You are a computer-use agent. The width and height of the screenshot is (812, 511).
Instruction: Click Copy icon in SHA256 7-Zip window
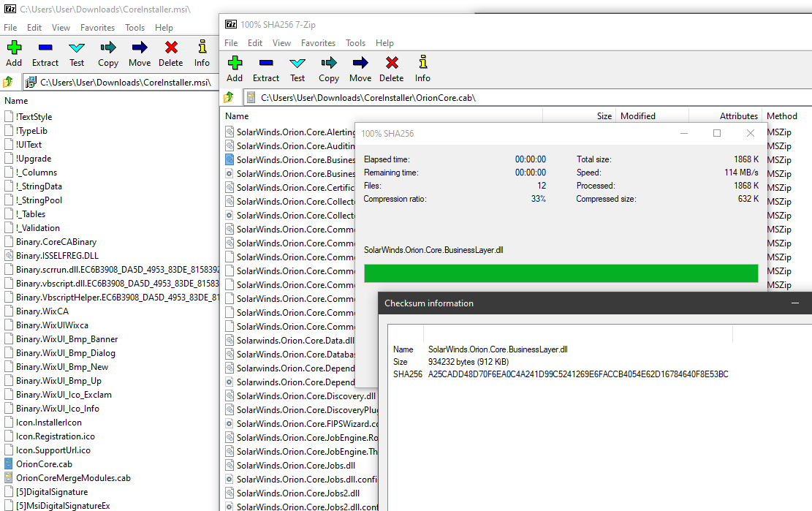coord(329,63)
